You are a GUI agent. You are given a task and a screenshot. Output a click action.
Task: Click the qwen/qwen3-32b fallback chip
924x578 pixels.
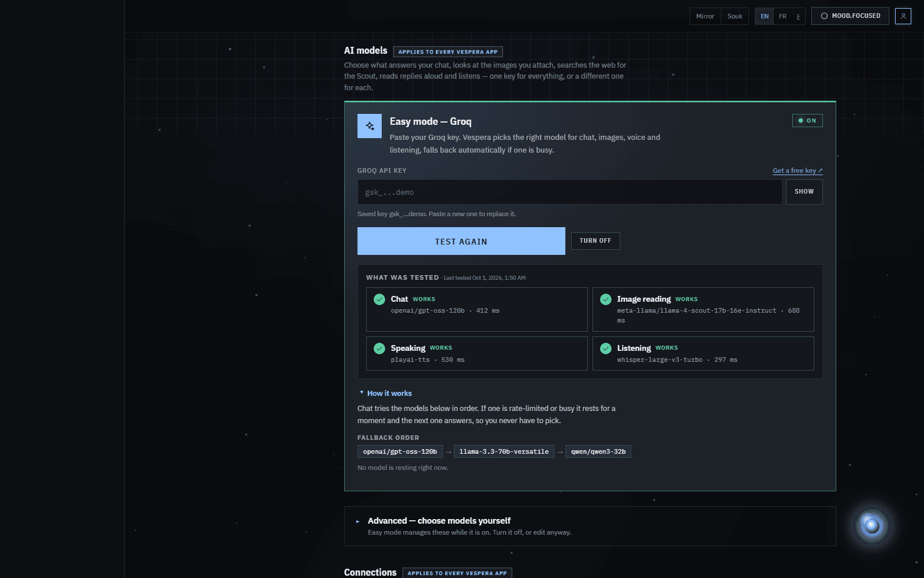click(598, 451)
